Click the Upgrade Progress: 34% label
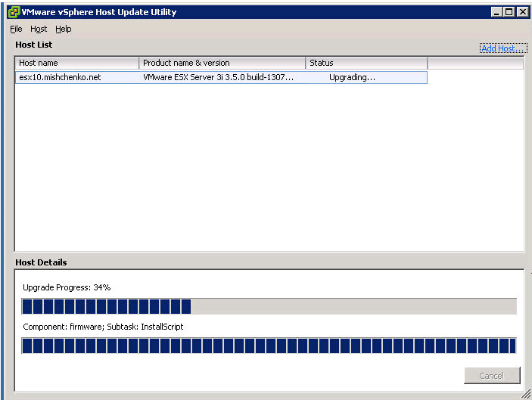The height and width of the screenshot is (400, 532). 67,287
